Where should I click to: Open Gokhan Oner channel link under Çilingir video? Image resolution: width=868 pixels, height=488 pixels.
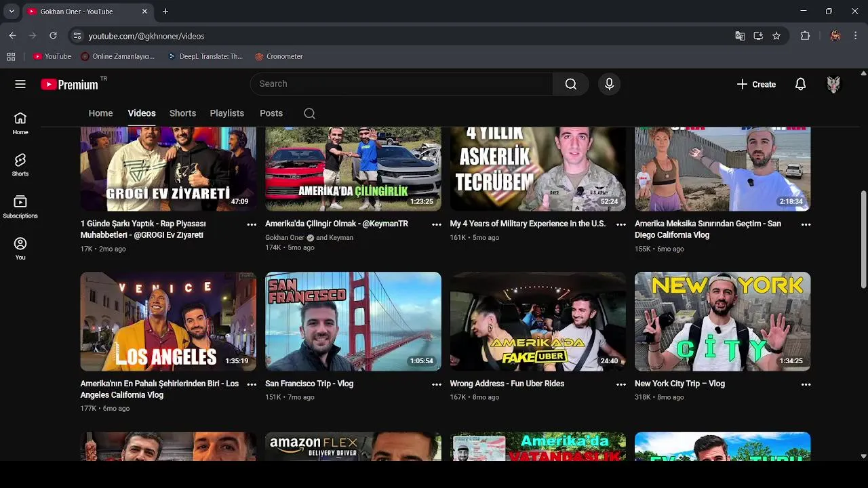(x=285, y=238)
